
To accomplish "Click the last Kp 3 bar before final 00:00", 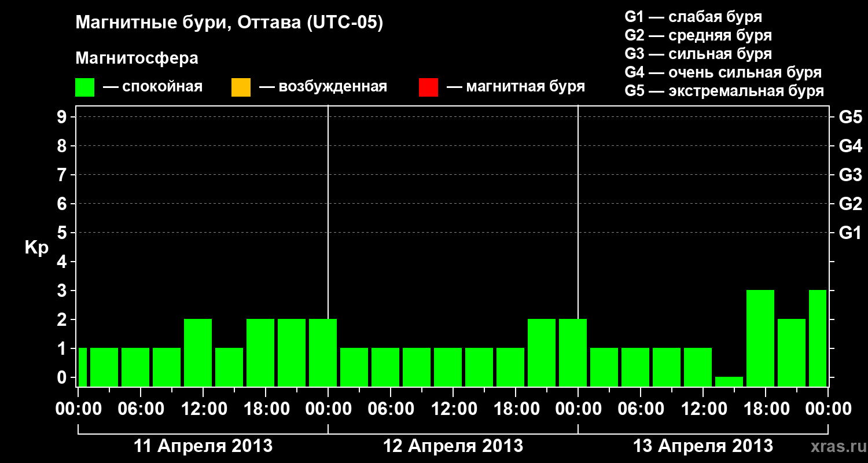I will click(818, 339).
